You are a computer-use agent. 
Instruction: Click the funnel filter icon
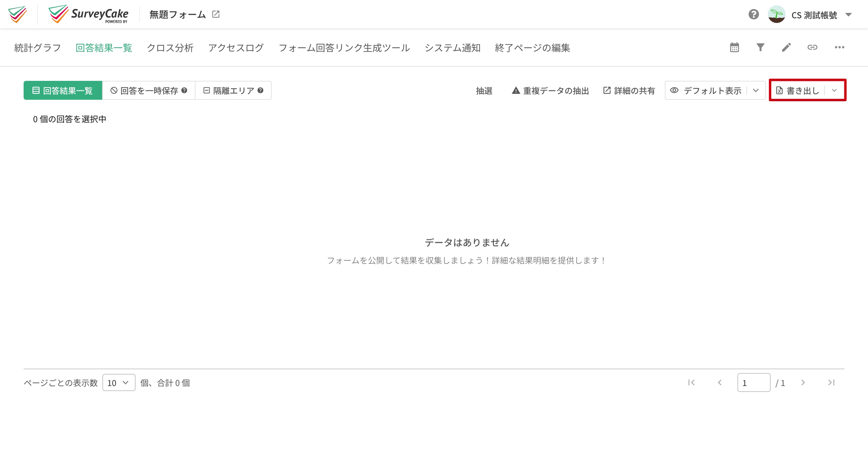coord(760,47)
